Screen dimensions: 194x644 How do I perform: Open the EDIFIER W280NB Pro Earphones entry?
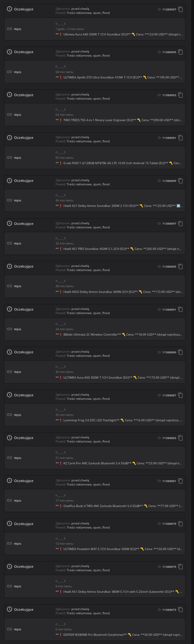118,635
